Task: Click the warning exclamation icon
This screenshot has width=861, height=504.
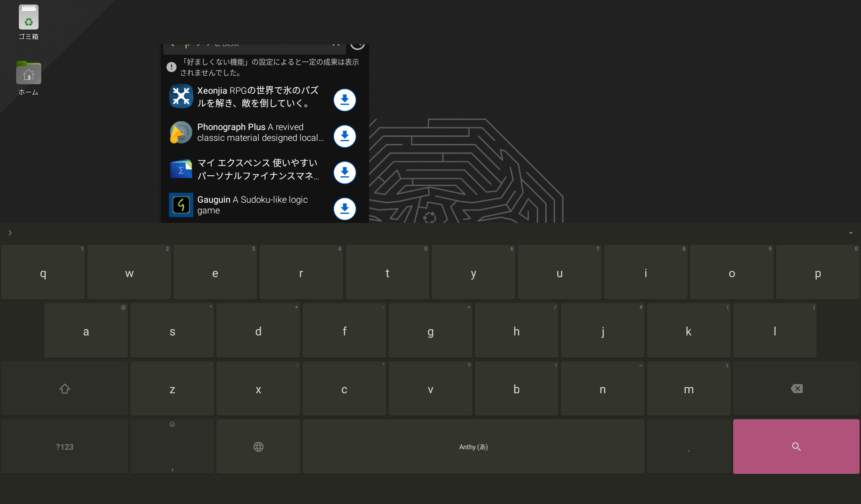Action: (171, 67)
